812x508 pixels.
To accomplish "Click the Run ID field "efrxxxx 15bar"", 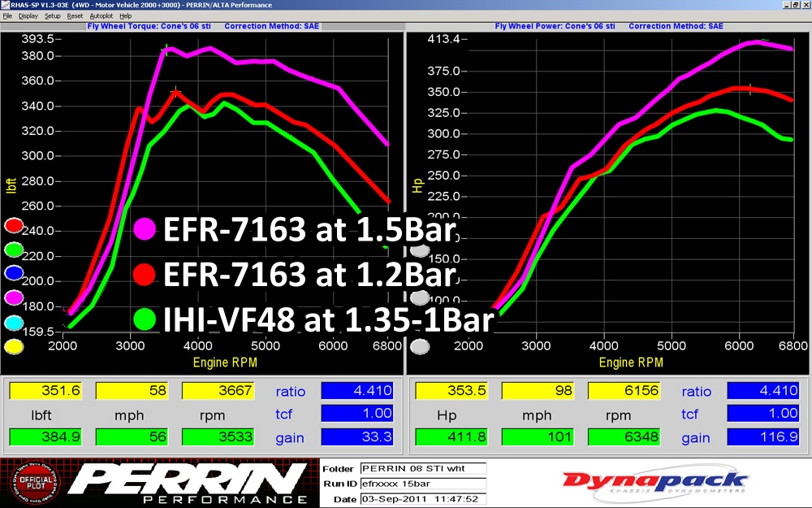I will point(423,484).
